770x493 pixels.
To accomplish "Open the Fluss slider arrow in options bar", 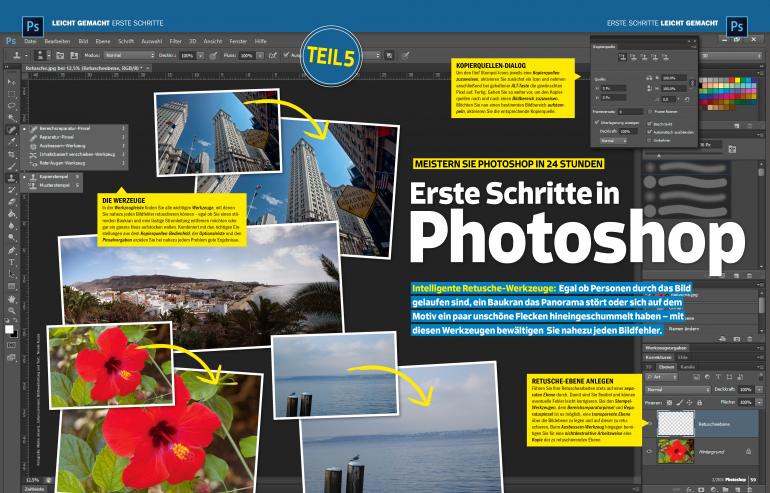I will click(260, 55).
